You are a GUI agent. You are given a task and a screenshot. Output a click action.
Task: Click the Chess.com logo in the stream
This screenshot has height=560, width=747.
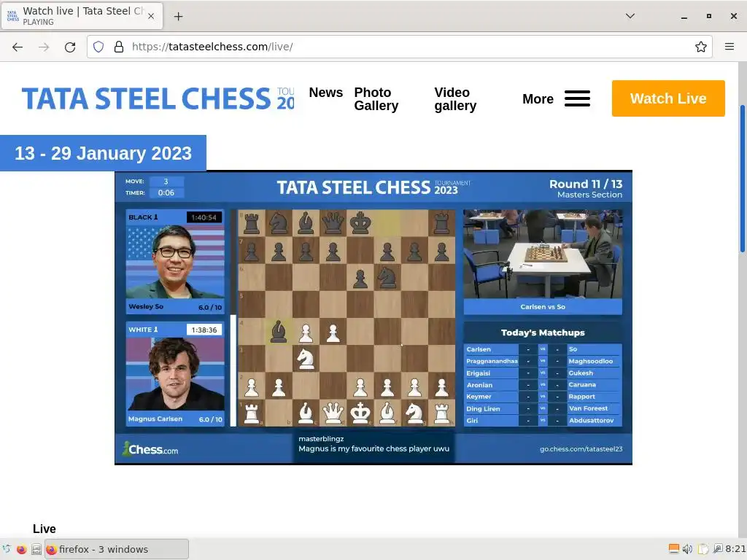coord(150,449)
